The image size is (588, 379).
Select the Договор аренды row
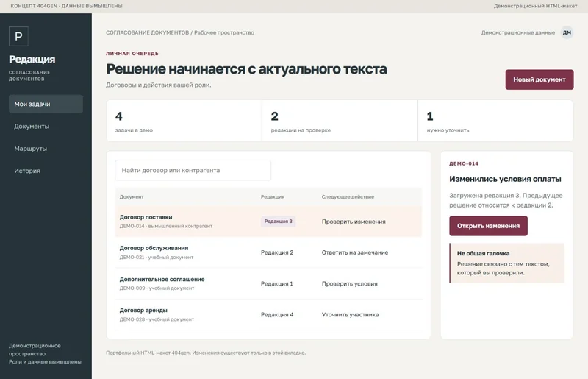(x=268, y=315)
